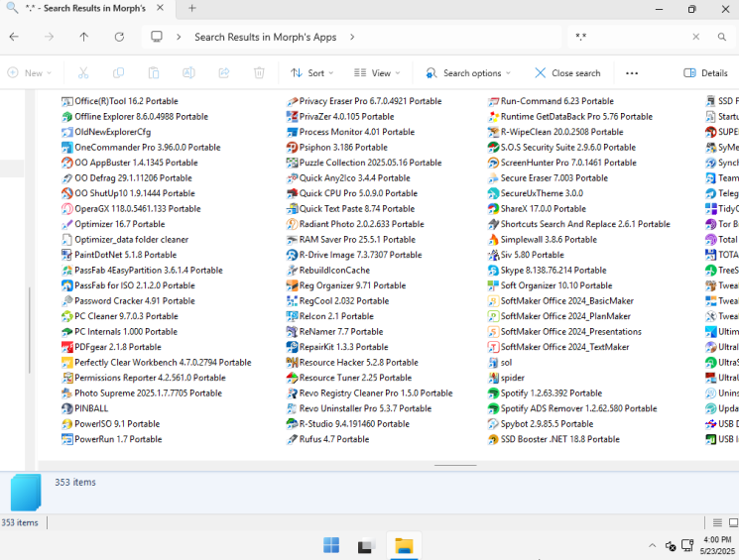
Task: Click Search Results in Morph's Apps breadcrumb
Action: (265, 37)
